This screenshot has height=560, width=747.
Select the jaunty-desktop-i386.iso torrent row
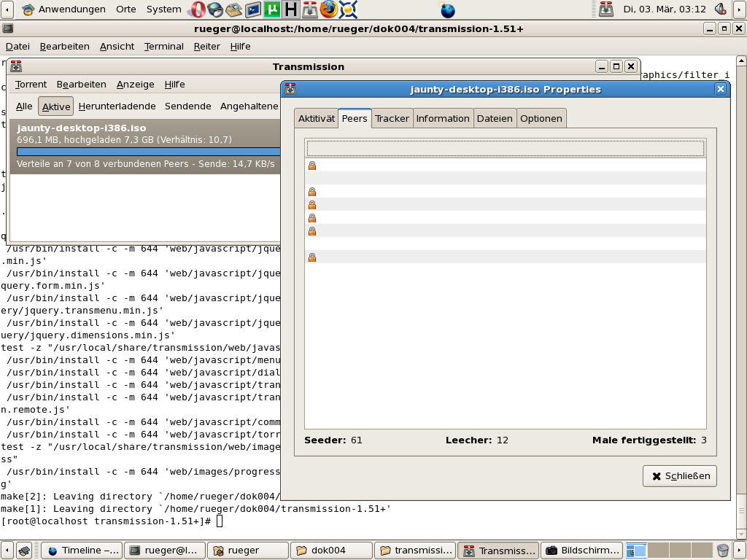tap(145, 146)
